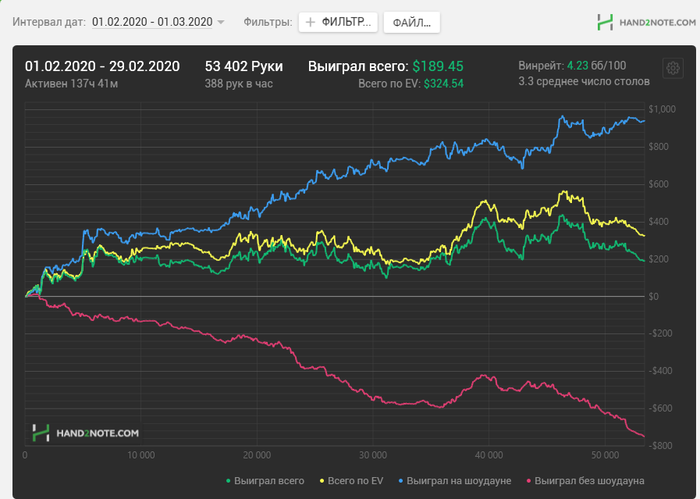The image size is (700, 499).
Task: Open the chart settings gear icon
Action: point(673,68)
